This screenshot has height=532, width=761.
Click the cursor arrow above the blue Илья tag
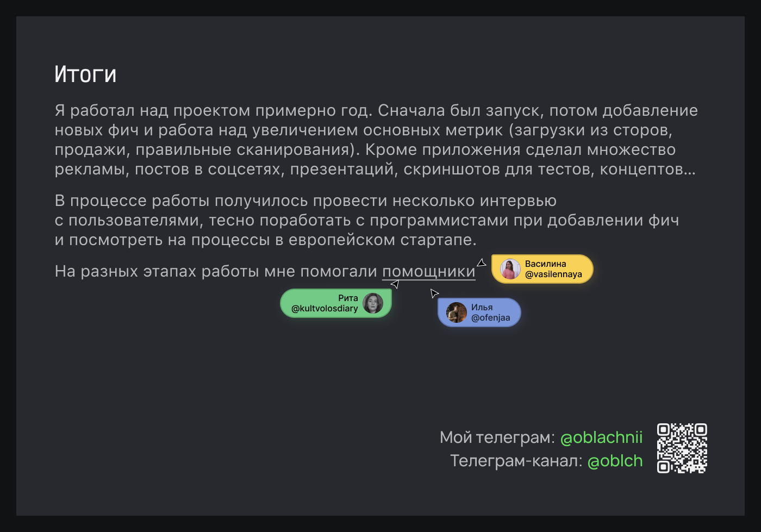[434, 293]
